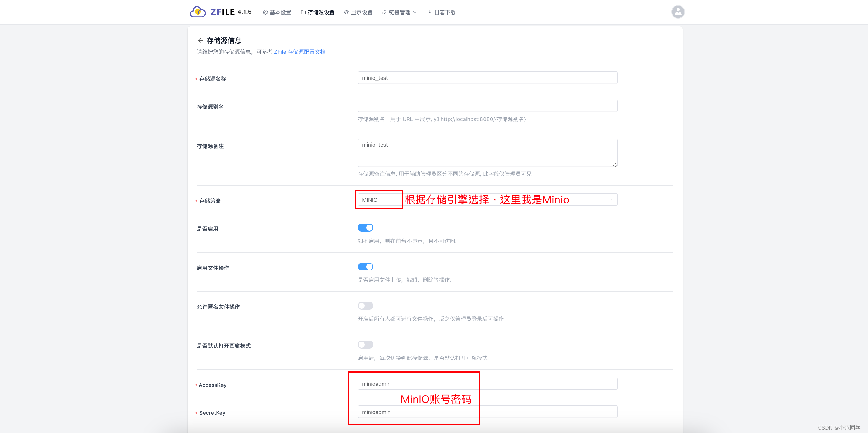Click the 存储源信息 heading text
This screenshot has height=433, width=868.
(224, 40)
